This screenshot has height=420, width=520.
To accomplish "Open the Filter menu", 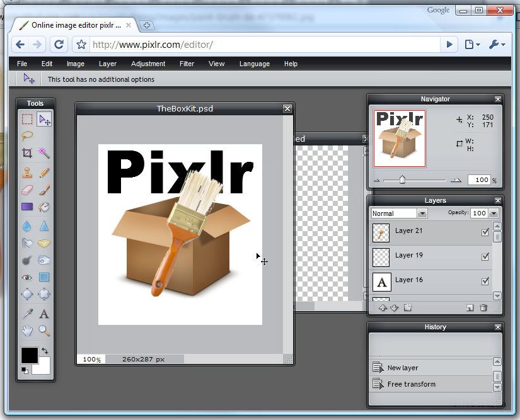I will point(187,64).
